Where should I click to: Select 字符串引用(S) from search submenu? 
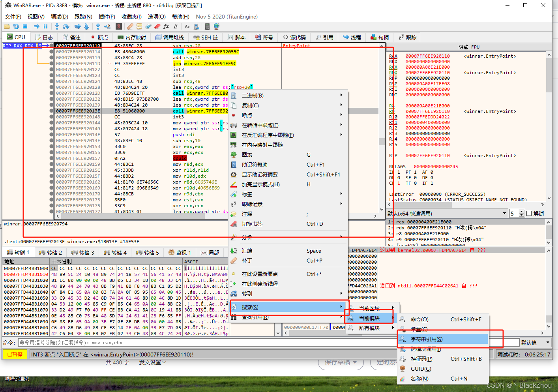[x=443, y=339]
